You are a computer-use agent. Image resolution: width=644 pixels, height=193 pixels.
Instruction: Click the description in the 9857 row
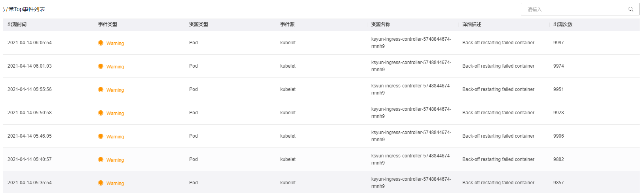pos(498,183)
